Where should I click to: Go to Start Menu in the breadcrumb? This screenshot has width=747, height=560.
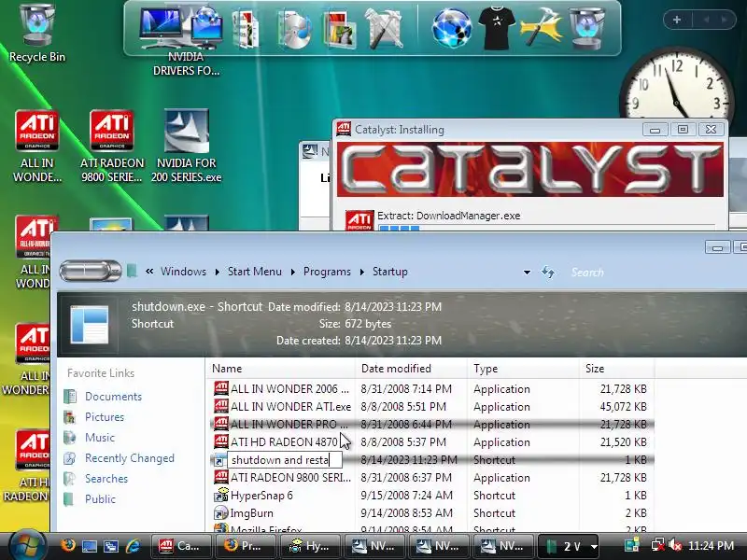coord(254,272)
